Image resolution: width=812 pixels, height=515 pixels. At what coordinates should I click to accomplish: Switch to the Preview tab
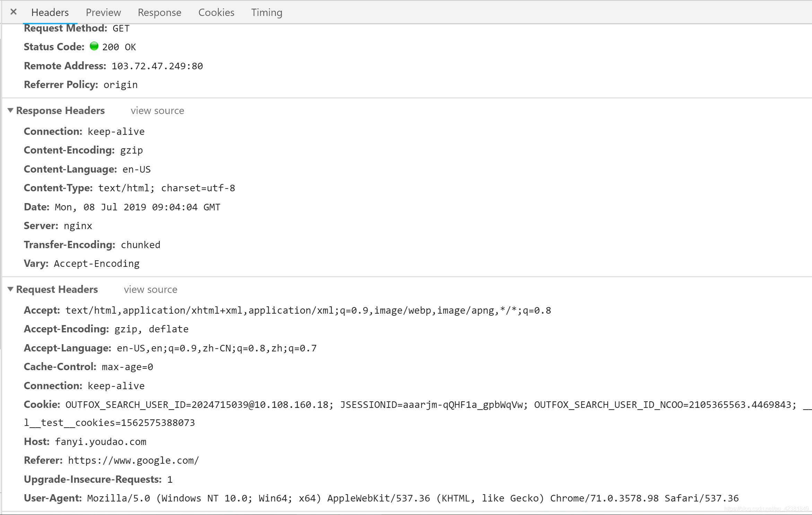pos(103,12)
